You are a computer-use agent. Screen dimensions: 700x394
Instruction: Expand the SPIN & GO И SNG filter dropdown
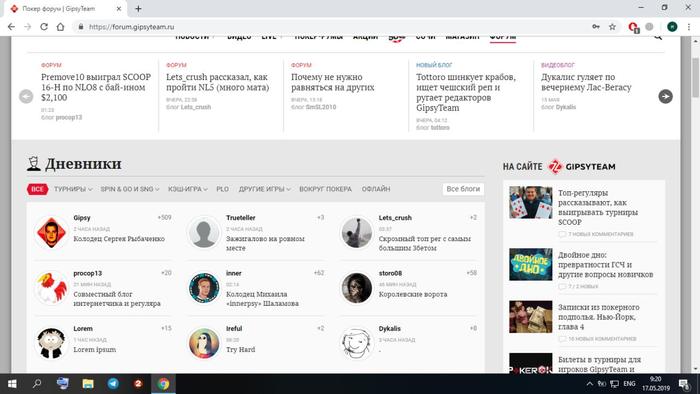[x=130, y=189]
